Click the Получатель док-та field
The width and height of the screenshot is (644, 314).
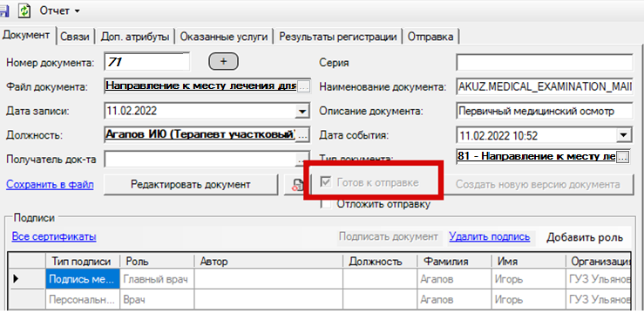pyautogui.click(x=200, y=159)
